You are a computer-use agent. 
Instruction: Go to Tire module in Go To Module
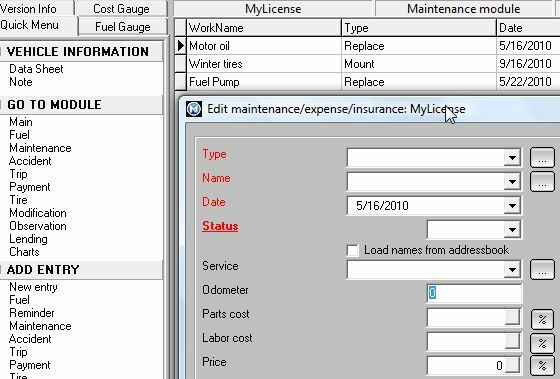pos(18,200)
